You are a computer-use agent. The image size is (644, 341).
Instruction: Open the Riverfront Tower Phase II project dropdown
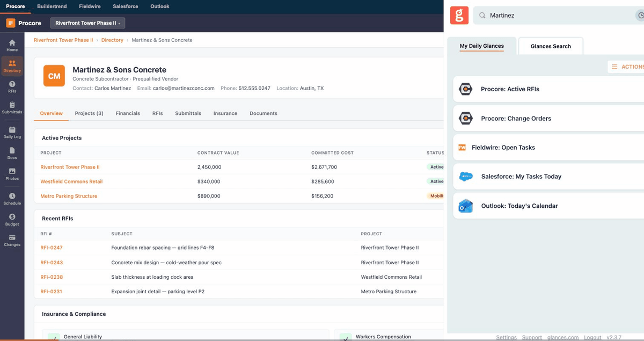(88, 23)
